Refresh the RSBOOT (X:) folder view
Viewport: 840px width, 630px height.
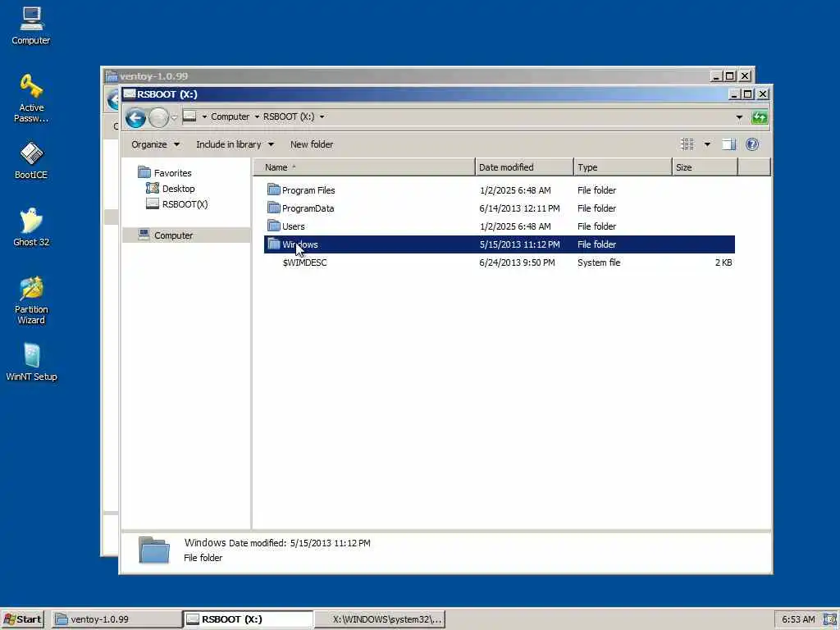(x=760, y=116)
